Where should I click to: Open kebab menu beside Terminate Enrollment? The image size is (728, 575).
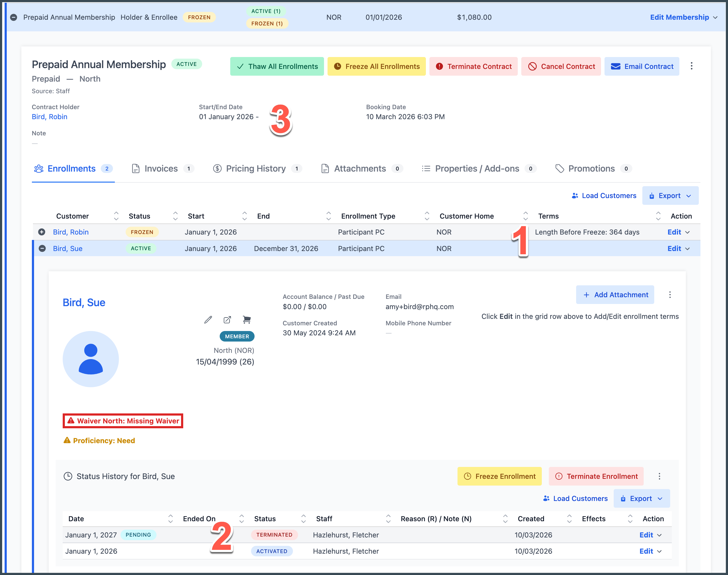[x=659, y=476]
